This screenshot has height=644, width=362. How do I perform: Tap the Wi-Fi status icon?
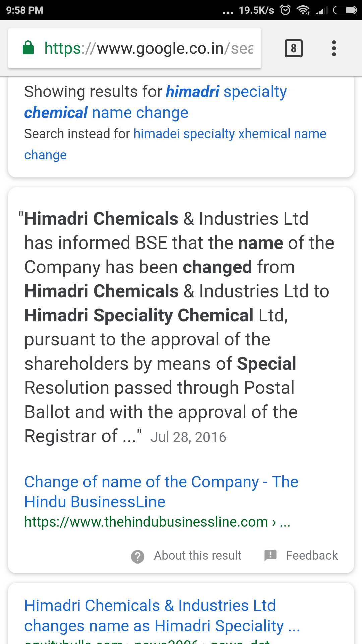click(x=303, y=10)
